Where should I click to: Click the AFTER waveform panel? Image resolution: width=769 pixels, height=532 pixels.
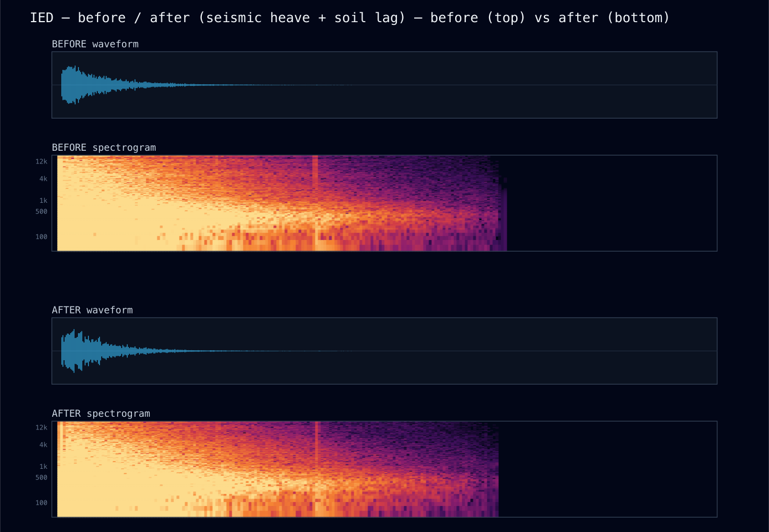[x=384, y=351]
